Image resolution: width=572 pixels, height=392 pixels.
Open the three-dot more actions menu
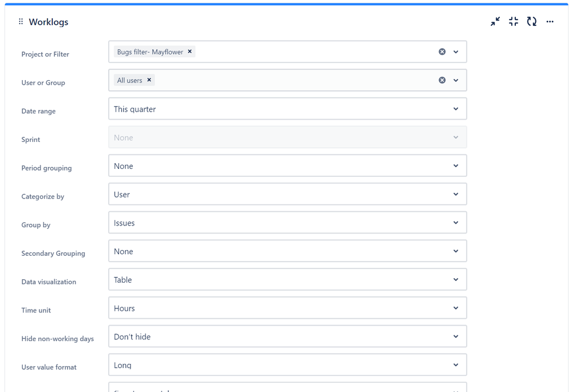[x=550, y=22]
